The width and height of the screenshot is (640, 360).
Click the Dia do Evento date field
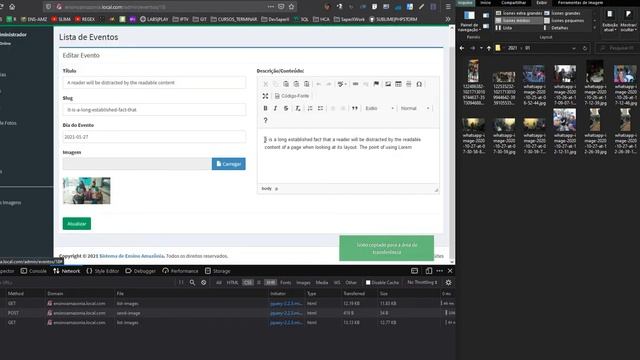(x=154, y=137)
